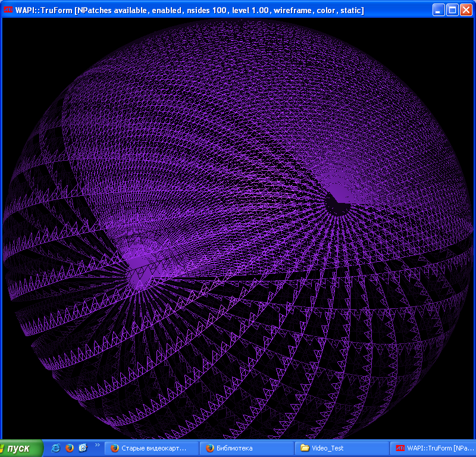Maximize the TruForm window
Viewport: 476px width, 457px height.
point(452,10)
